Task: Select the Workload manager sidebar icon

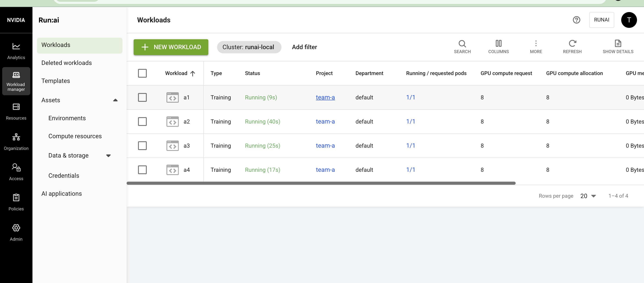Action: point(16,81)
